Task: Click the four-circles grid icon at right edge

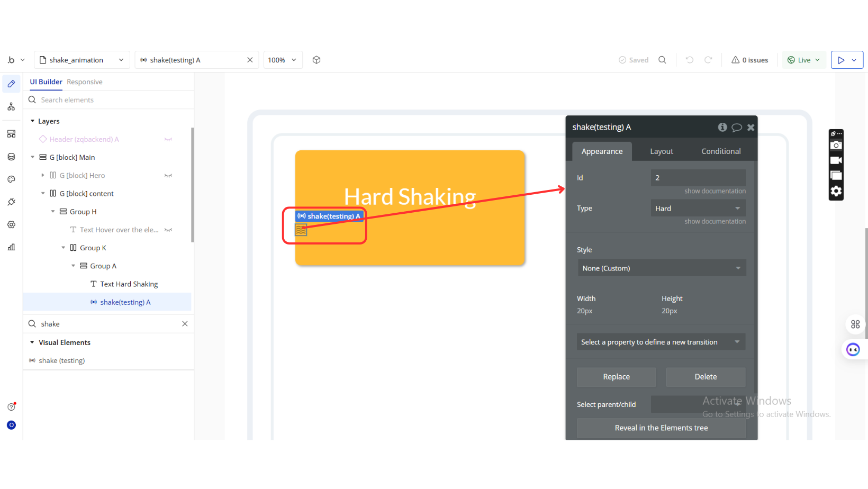Action: click(x=855, y=324)
